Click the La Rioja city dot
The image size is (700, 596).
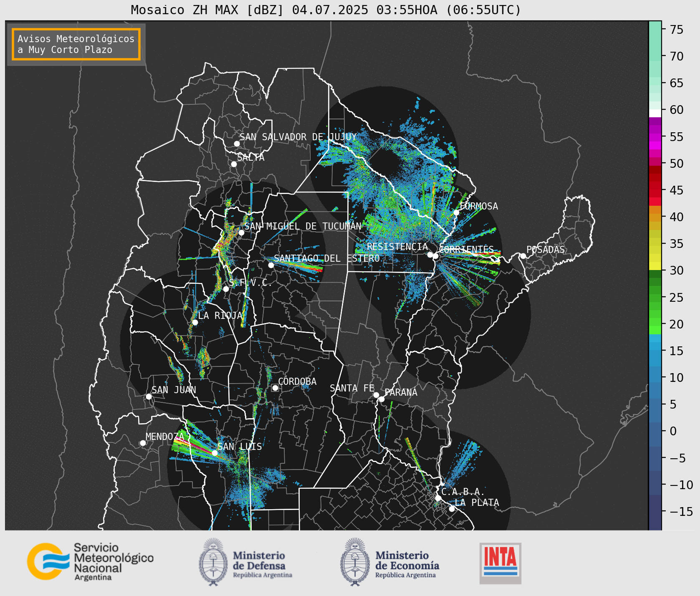click(x=195, y=322)
